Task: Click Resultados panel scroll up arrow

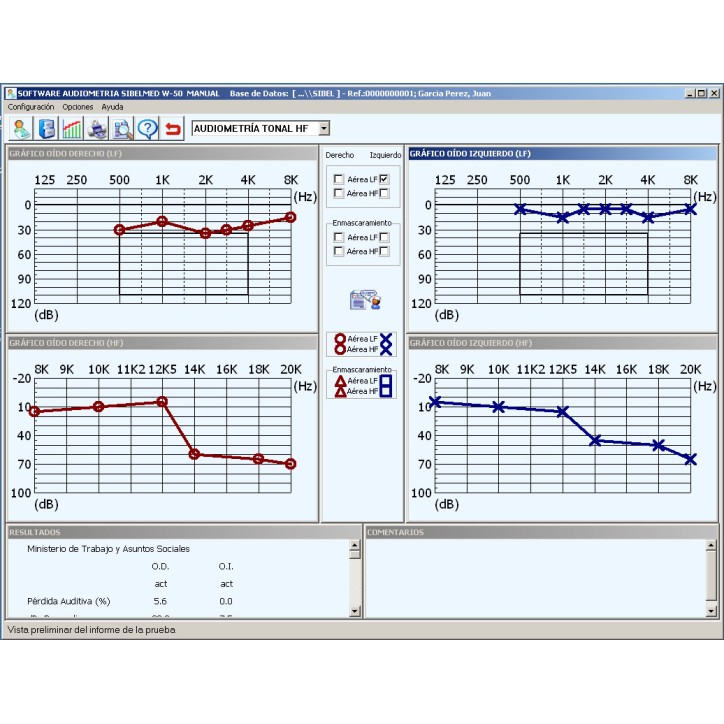Action: tap(355, 545)
